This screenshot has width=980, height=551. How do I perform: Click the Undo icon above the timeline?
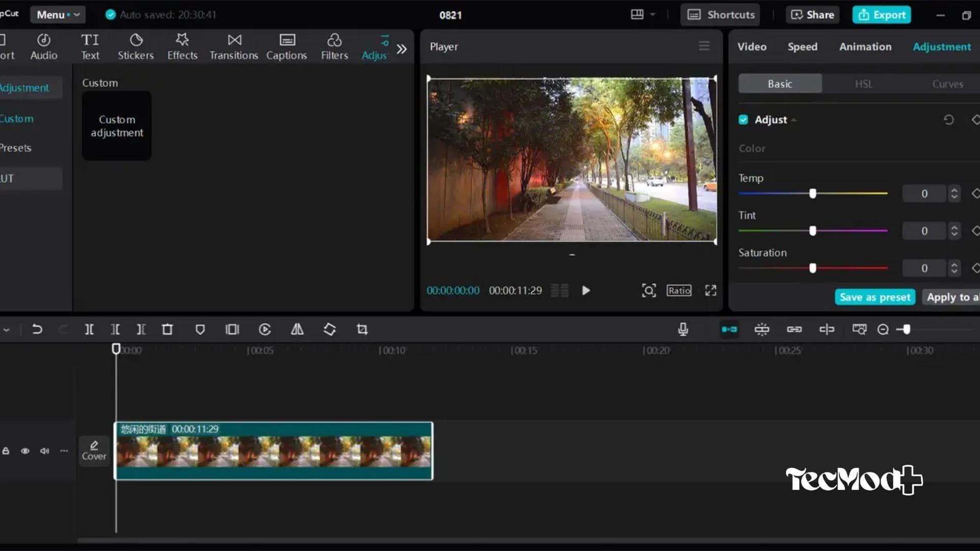[37, 329]
